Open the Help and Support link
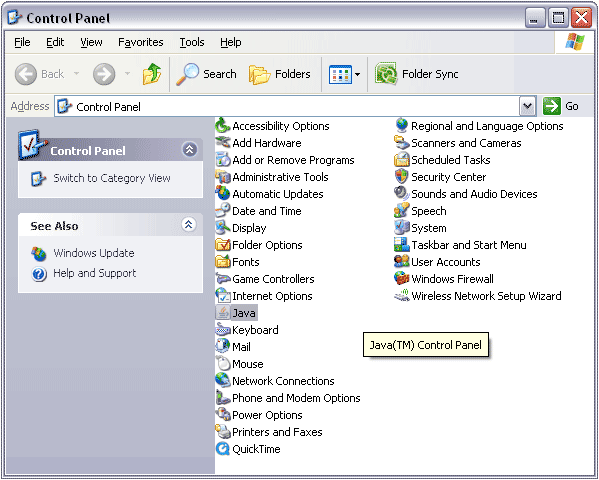 [94, 273]
